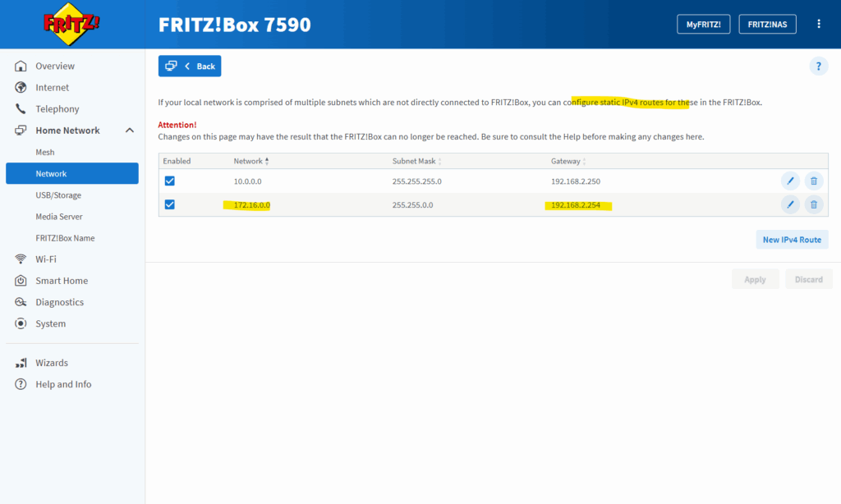The width and height of the screenshot is (841, 504).
Task: Click the System icon
Action: (x=21, y=323)
